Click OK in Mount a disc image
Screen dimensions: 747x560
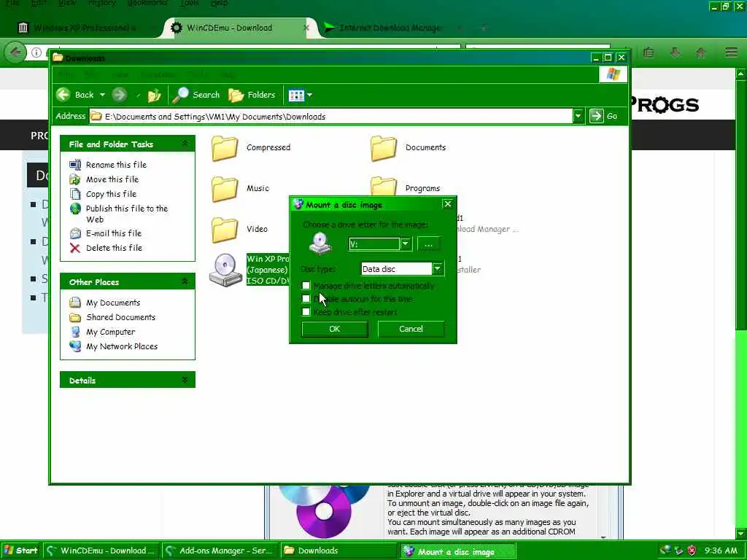click(x=335, y=329)
